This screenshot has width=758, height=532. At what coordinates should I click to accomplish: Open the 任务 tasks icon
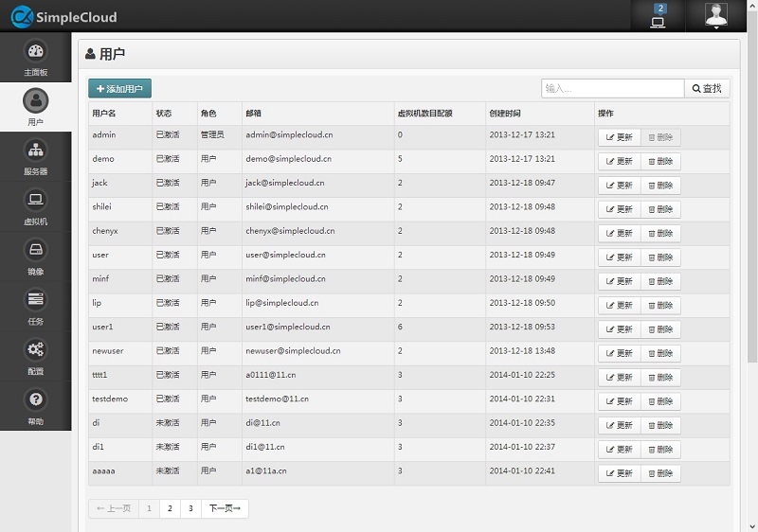click(35, 301)
